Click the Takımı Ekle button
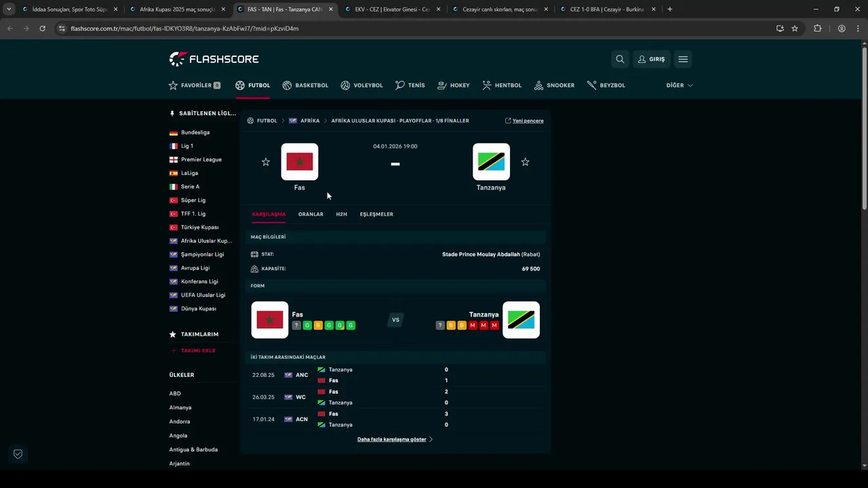 click(x=193, y=350)
